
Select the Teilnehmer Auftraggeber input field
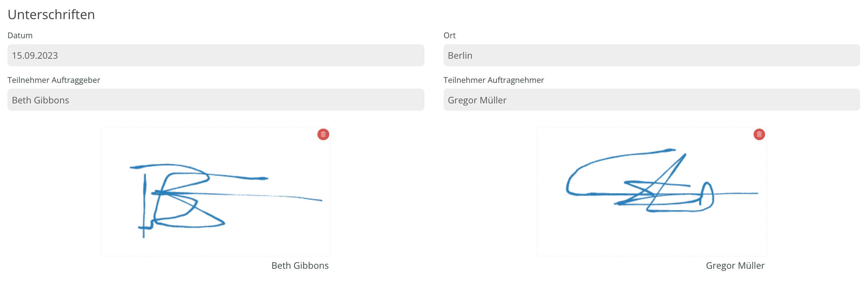pos(216,100)
